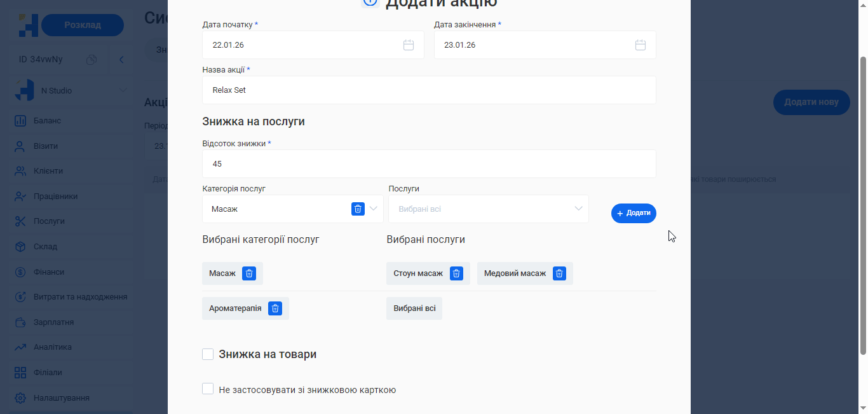868x414 pixels.
Task: Click the info icon beside Додати акцію
Action: 370,3
